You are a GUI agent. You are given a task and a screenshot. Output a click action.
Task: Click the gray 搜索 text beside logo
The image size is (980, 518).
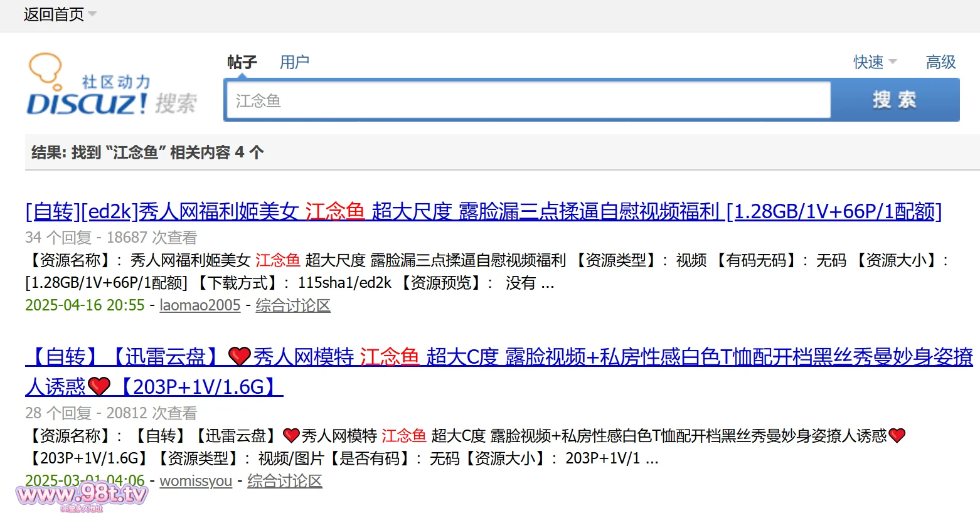pyautogui.click(x=176, y=103)
